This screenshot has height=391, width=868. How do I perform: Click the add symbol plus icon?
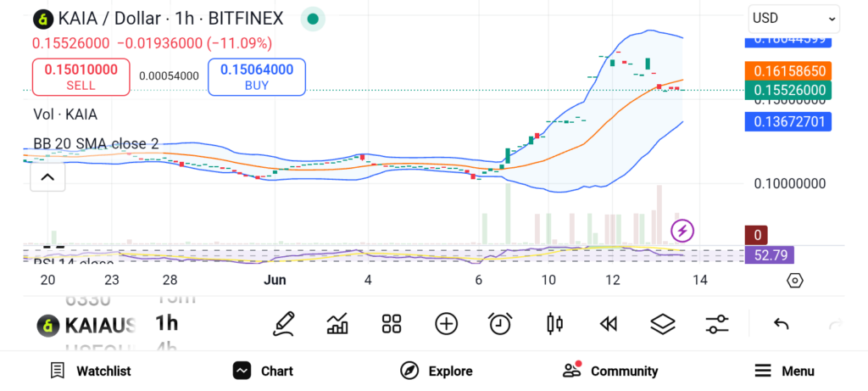click(x=446, y=323)
